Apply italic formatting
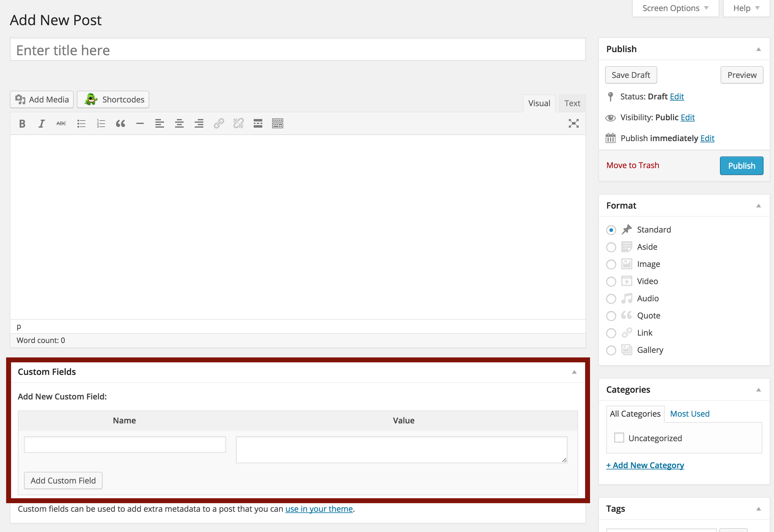The height and width of the screenshot is (532, 774). tap(41, 124)
